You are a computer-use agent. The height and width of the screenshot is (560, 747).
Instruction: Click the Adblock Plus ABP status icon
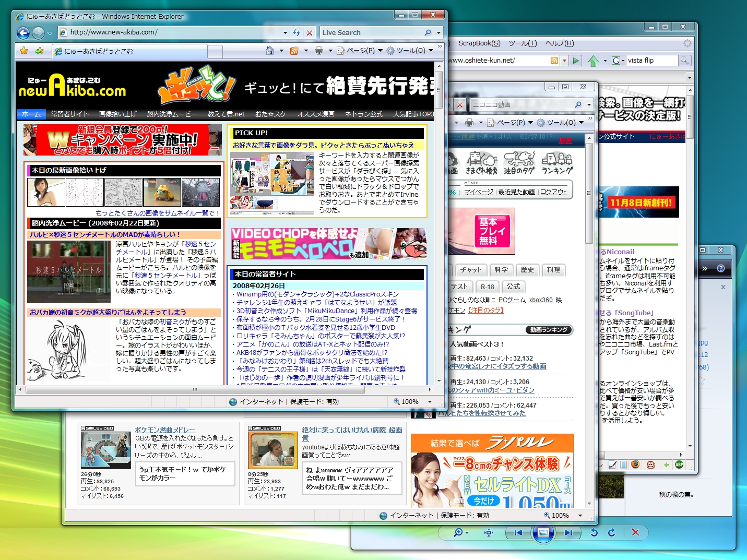click(679, 464)
